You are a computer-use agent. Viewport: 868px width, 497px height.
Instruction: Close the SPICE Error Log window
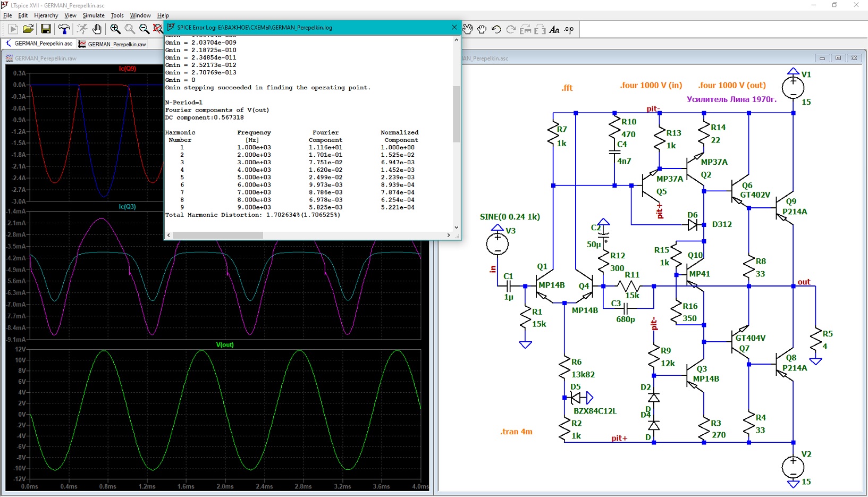[x=454, y=27]
